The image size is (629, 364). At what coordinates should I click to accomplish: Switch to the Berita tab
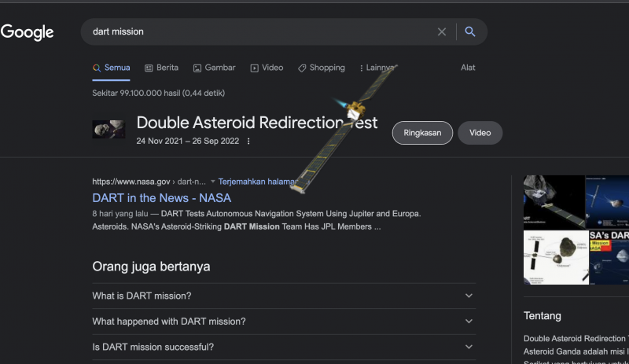[162, 68]
